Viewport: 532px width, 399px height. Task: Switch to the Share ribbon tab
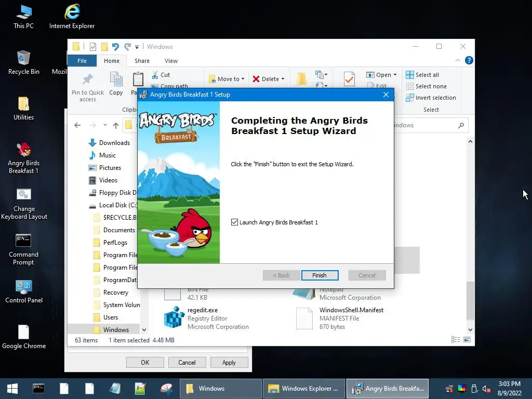point(142,61)
